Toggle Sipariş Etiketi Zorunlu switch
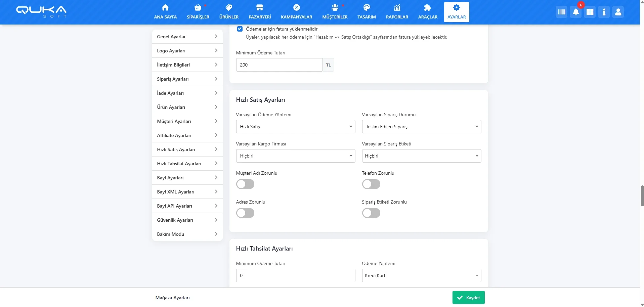 371,213
